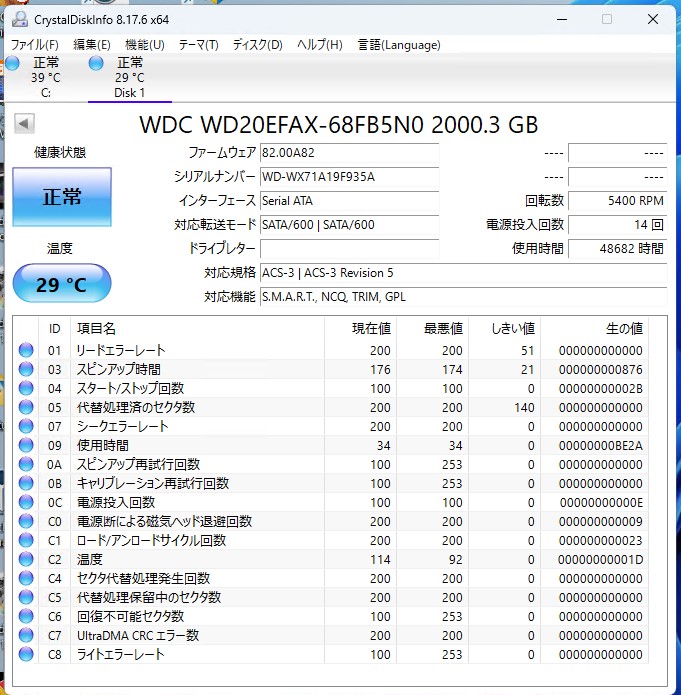Click status icon for スピンアップ再試行回数 row
Screen dimensions: 681x695
click(x=26, y=465)
